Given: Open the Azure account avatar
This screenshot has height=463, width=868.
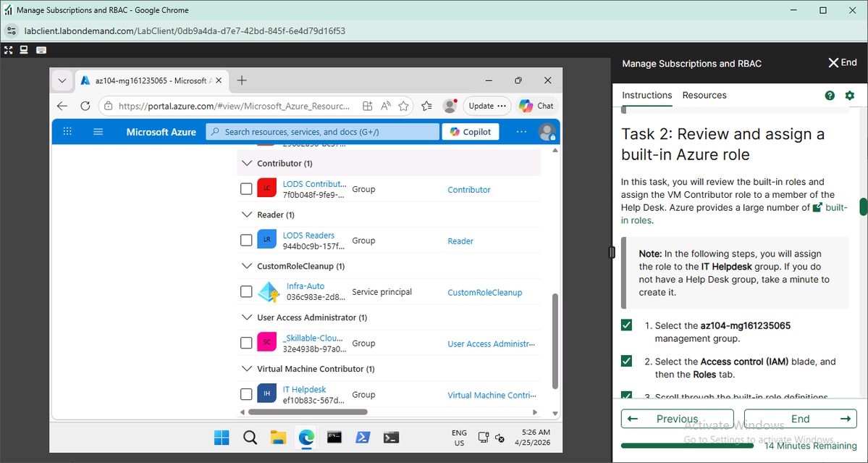Looking at the screenshot, I should tap(547, 132).
